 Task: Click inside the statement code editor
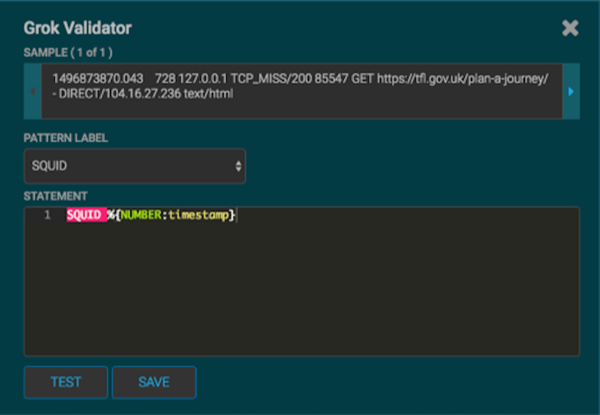tap(302, 282)
